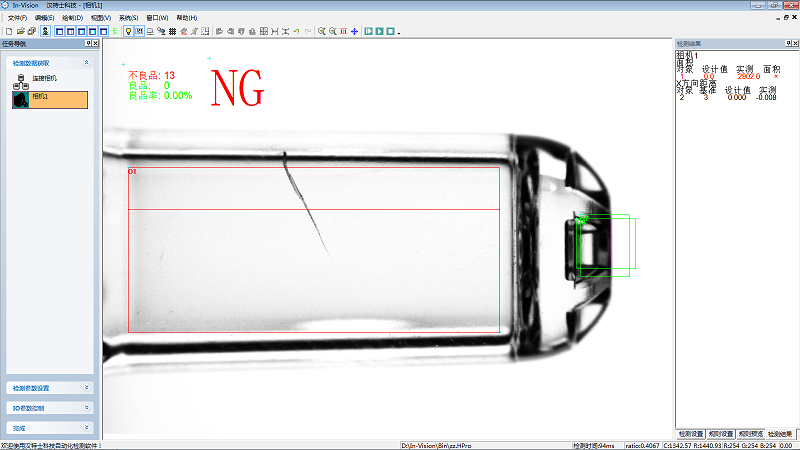Screen dimensions: 800x450
Task: Collapse the 检测数据获取 section
Action: coord(87,62)
